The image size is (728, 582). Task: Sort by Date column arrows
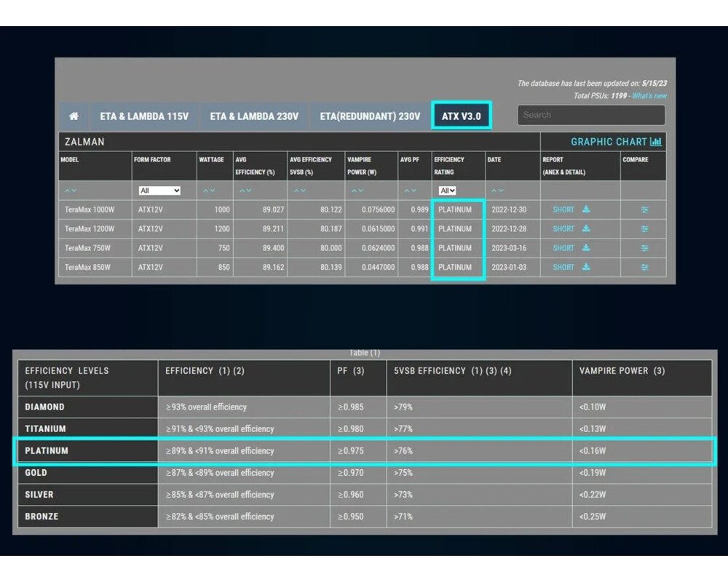point(498,191)
